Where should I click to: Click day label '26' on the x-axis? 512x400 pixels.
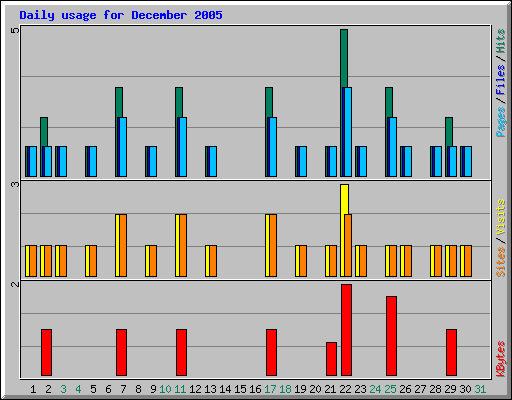[405, 389]
